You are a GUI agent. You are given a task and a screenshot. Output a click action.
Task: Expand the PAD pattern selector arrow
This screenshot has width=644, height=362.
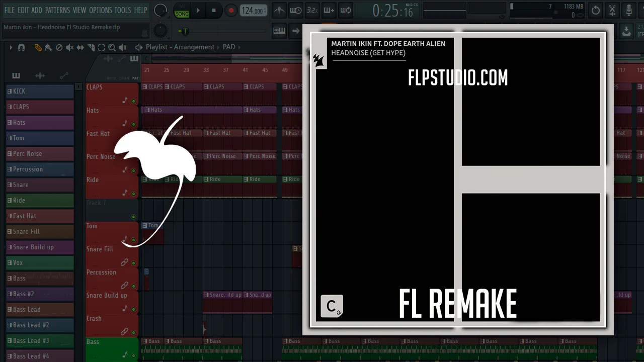point(239,47)
